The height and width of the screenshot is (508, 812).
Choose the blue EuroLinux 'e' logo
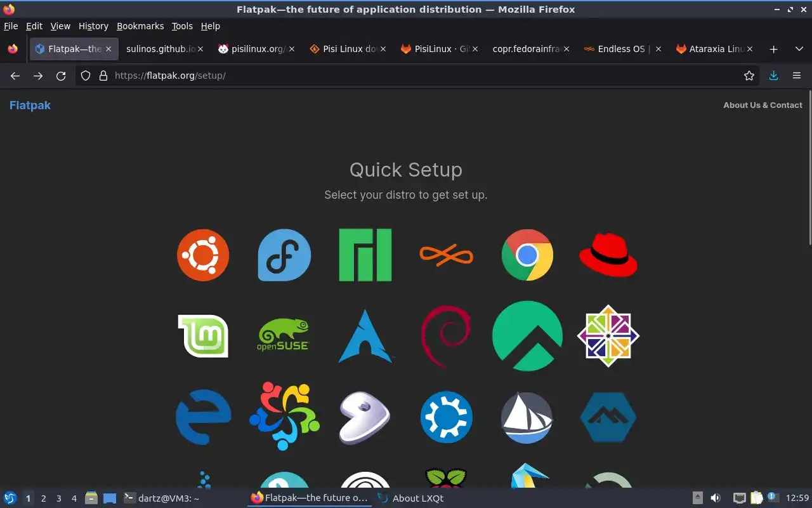coord(203,417)
